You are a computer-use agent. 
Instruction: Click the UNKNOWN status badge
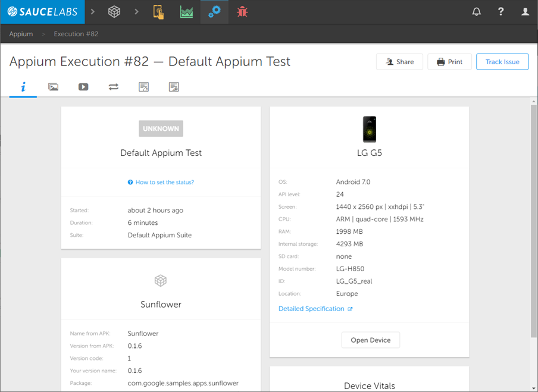161,128
